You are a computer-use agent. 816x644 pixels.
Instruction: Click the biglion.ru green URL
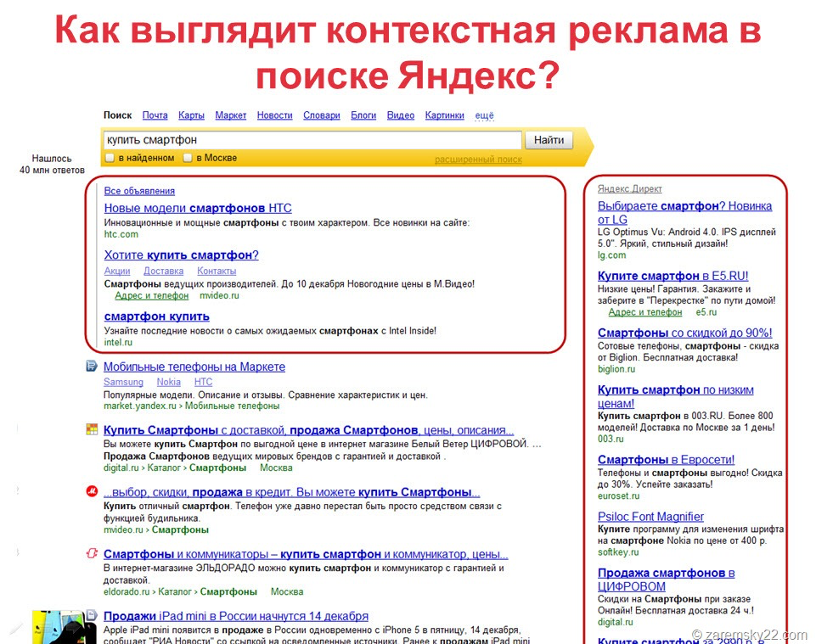[616, 369]
